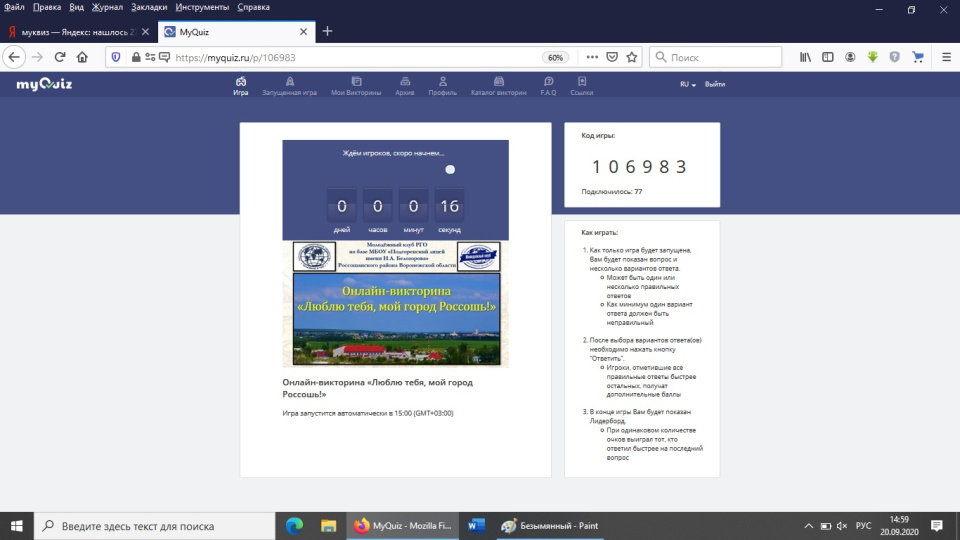This screenshot has width=960, height=540.
Task: Click the Подключилось: 77 counter
Action: point(612,192)
